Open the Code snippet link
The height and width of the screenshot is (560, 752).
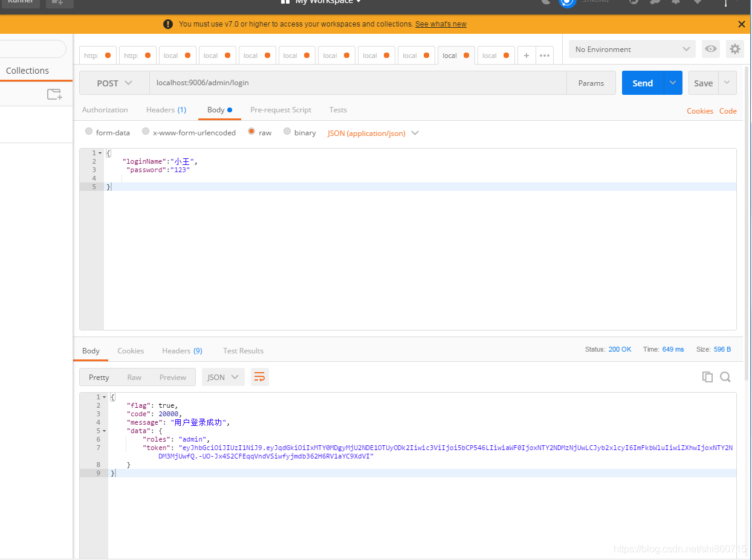coord(728,111)
